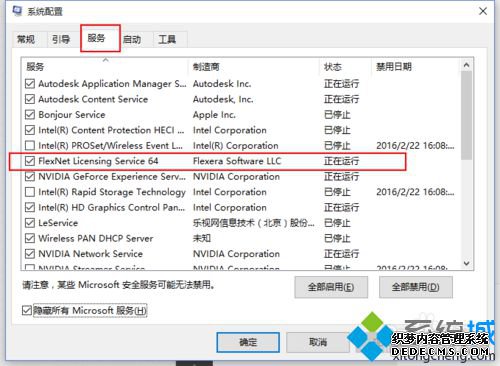Image resolution: width=500 pixels, height=366 pixels.
Task: Uncheck FlexNet Licensing Service 64 checkbox
Action: [x=30, y=161]
